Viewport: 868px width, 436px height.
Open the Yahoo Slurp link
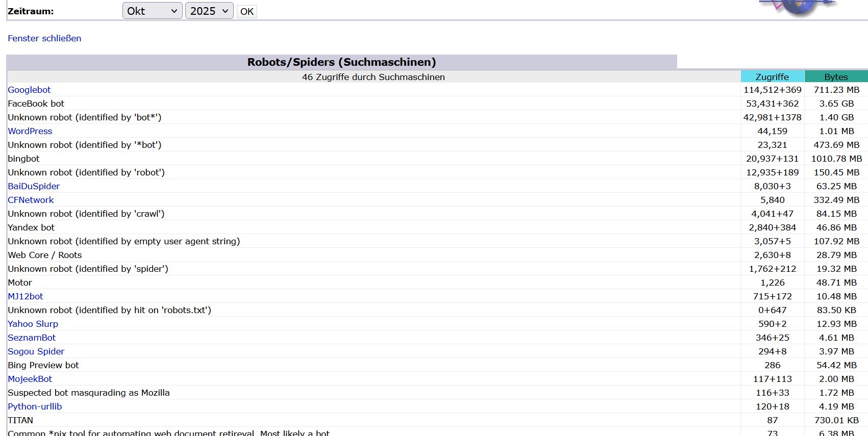33,324
